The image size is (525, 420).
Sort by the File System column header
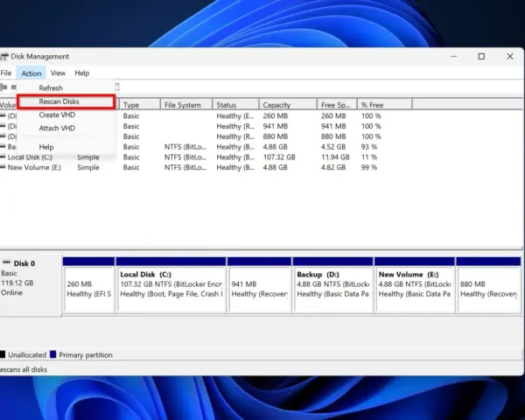pos(186,105)
